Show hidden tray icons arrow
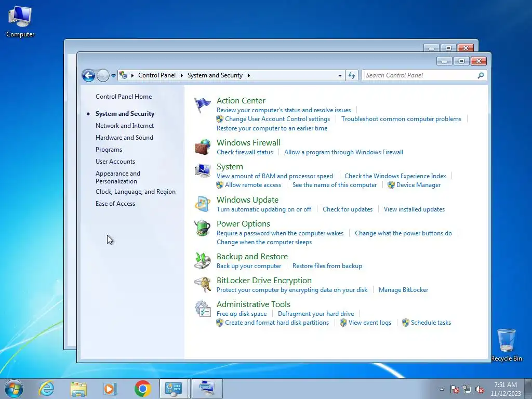 pyautogui.click(x=442, y=389)
